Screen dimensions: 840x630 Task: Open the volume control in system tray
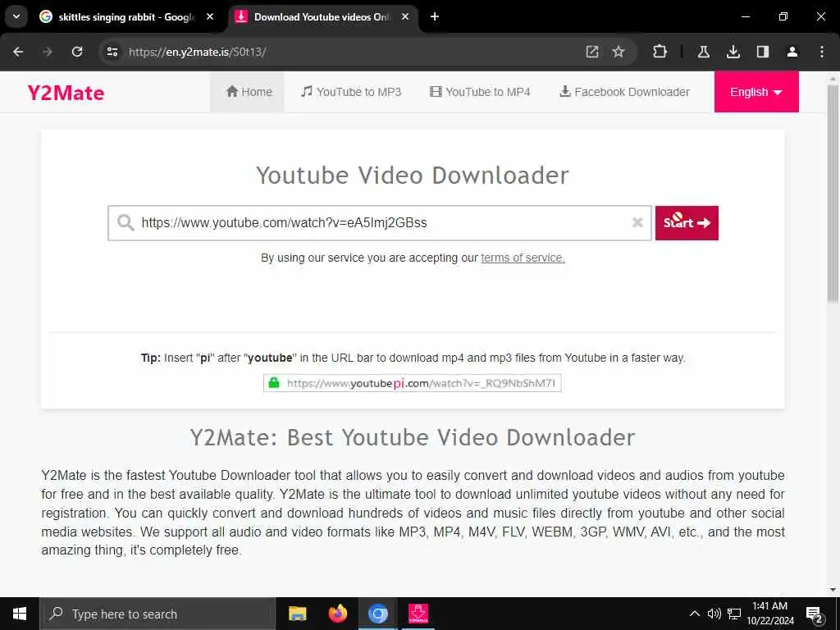coord(714,614)
